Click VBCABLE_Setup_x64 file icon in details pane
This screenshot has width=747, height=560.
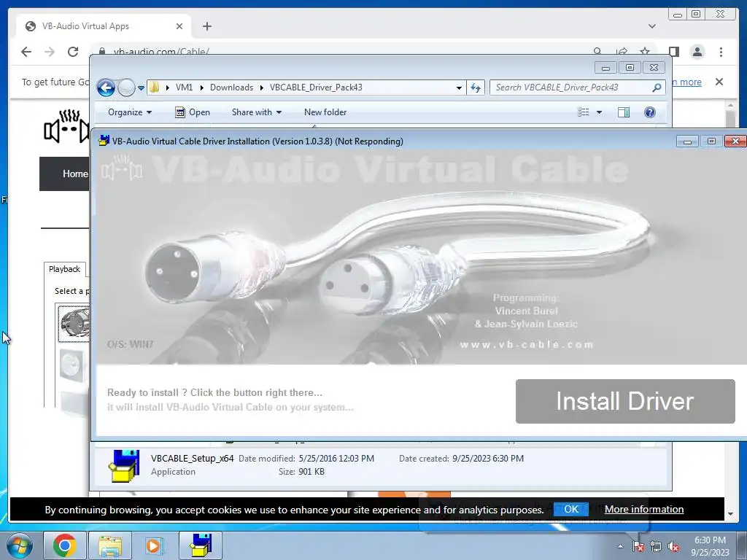pos(124,466)
